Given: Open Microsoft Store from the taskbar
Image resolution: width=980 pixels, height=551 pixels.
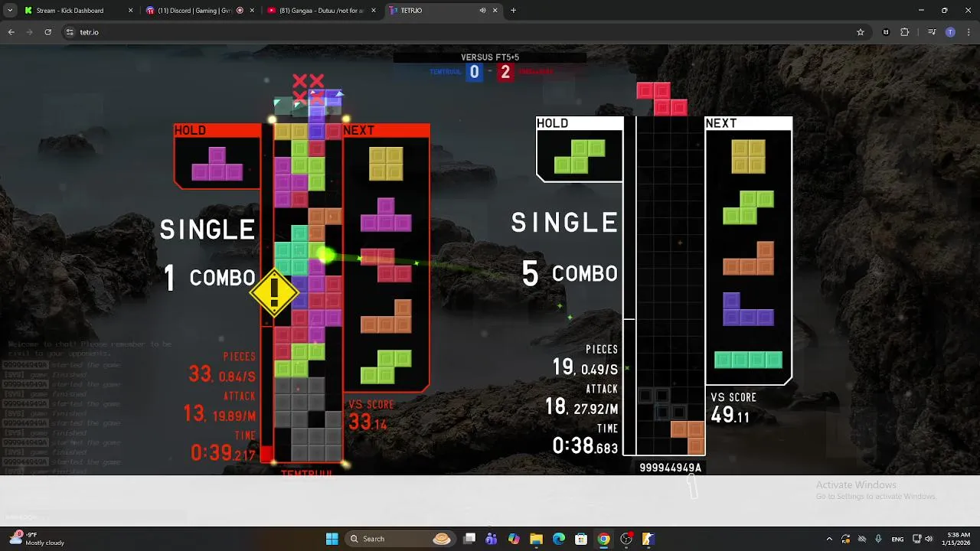Looking at the screenshot, I should (x=581, y=539).
